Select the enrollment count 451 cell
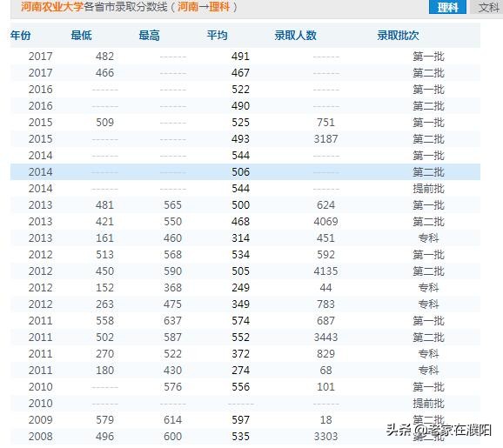Viewport: 503px width, 448px height. coord(326,238)
